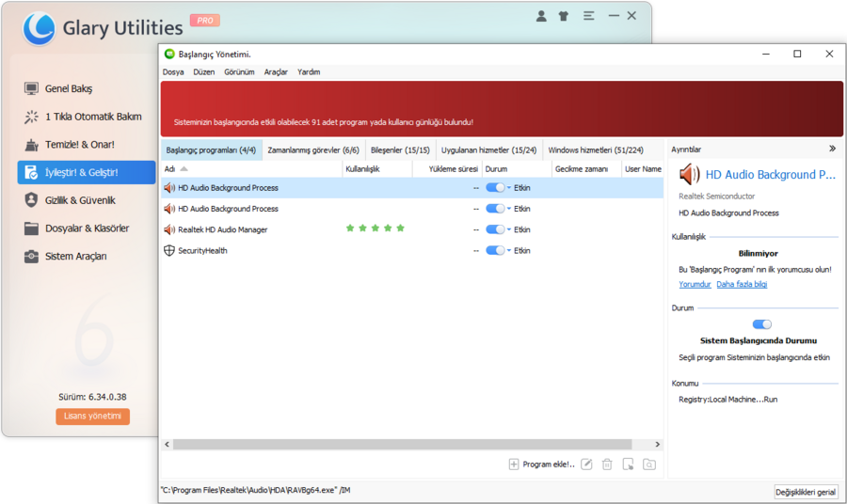Viewport: 847px width, 504px height.
Task: Click Gecikme zamanı column header
Action: coord(586,169)
